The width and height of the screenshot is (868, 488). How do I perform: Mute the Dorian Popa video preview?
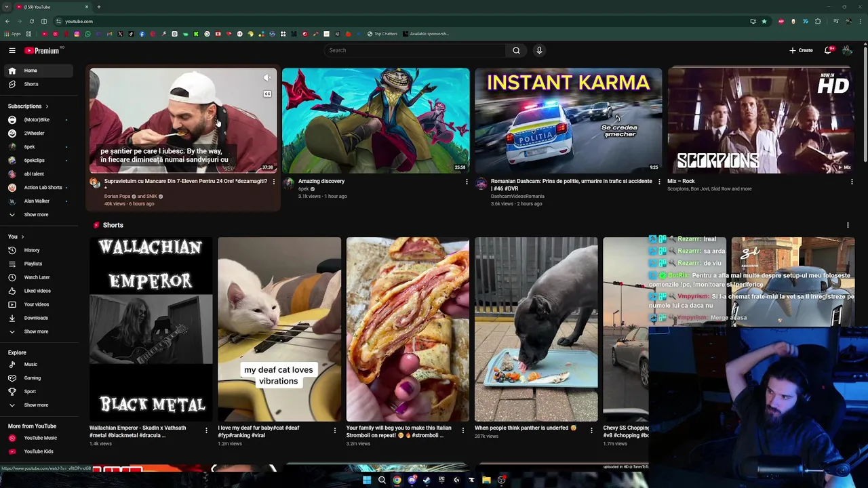[x=267, y=78]
